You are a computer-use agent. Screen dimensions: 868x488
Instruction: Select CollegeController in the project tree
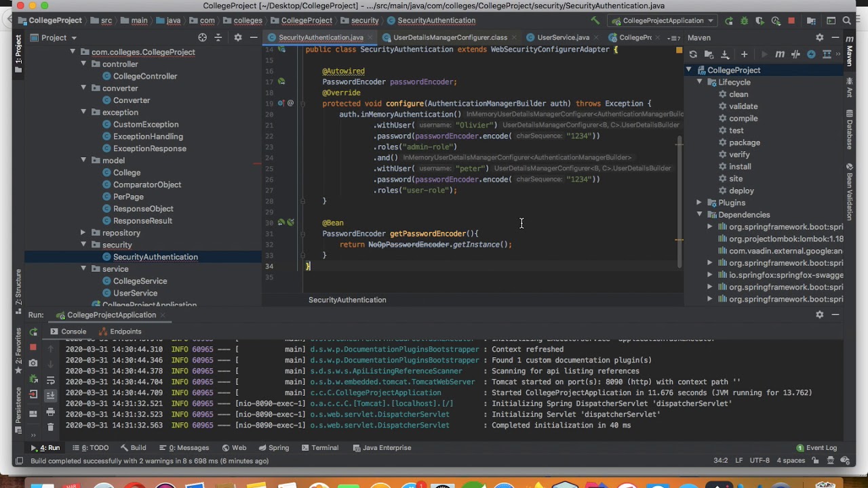(x=144, y=76)
